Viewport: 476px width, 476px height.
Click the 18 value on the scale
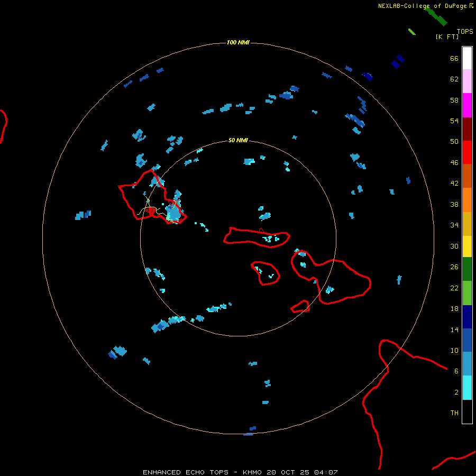pyautogui.click(x=454, y=309)
